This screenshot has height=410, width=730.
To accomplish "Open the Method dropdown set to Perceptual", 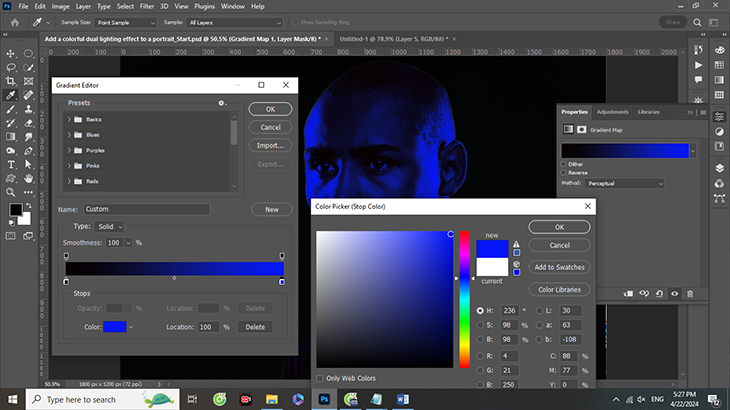I will (x=624, y=183).
